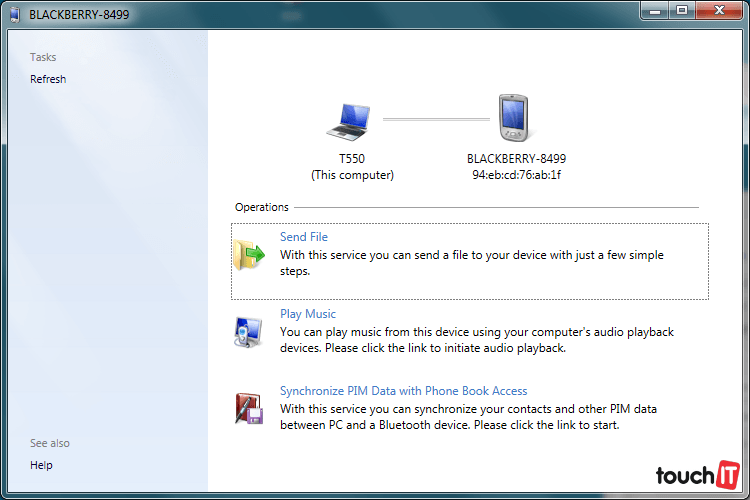Screen dimensions: 750x500
Task: Open Help under See also
Action: [41, 465]
